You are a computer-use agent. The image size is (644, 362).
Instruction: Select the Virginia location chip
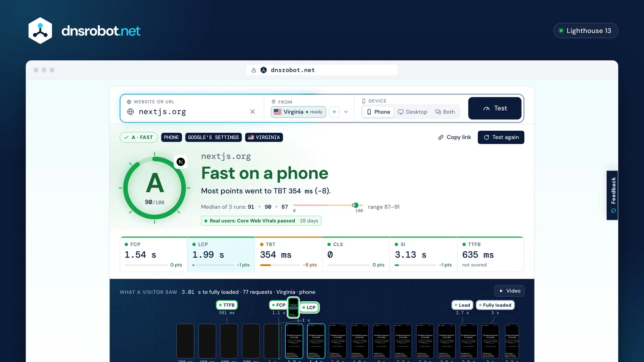pos(298,112)
